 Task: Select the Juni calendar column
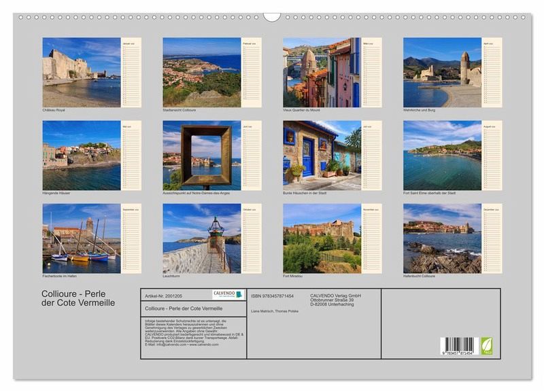[x=252, y=156]
